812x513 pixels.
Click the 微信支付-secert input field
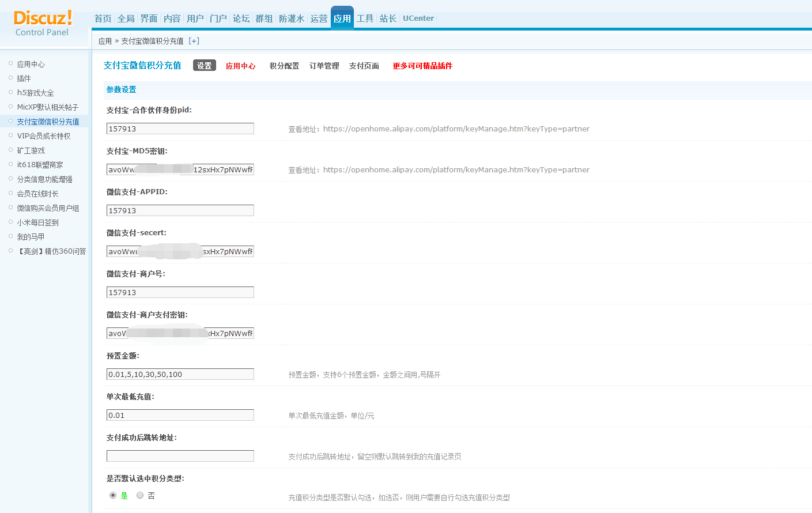(x=180, y=251)
